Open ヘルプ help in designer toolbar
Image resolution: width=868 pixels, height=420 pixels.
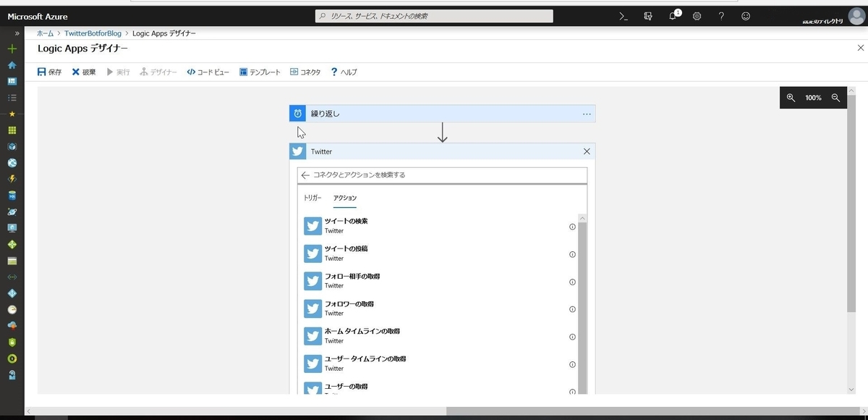tap(344, 72)
